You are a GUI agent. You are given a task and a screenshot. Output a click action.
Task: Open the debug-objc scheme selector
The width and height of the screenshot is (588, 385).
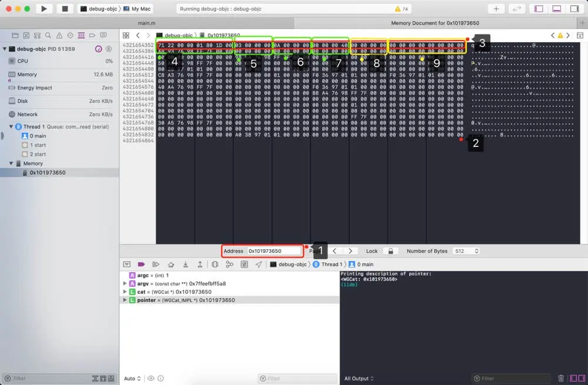point(99,9)
